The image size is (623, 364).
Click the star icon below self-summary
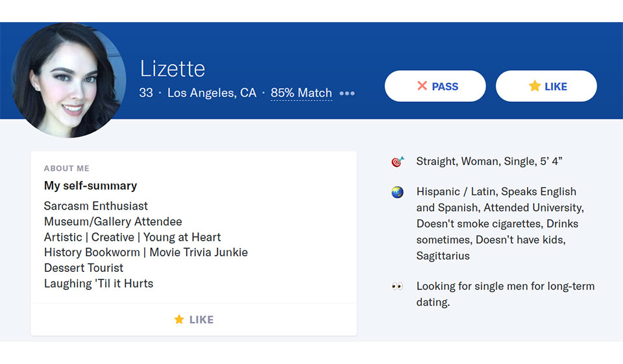click(179, 319)
